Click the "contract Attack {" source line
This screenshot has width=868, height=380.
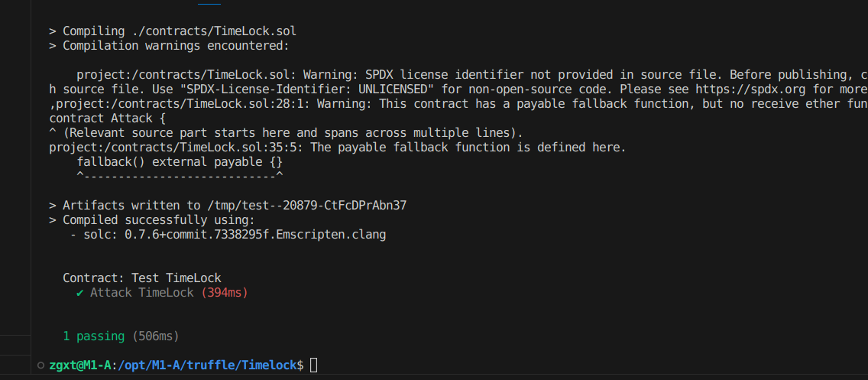coord(108,118)
